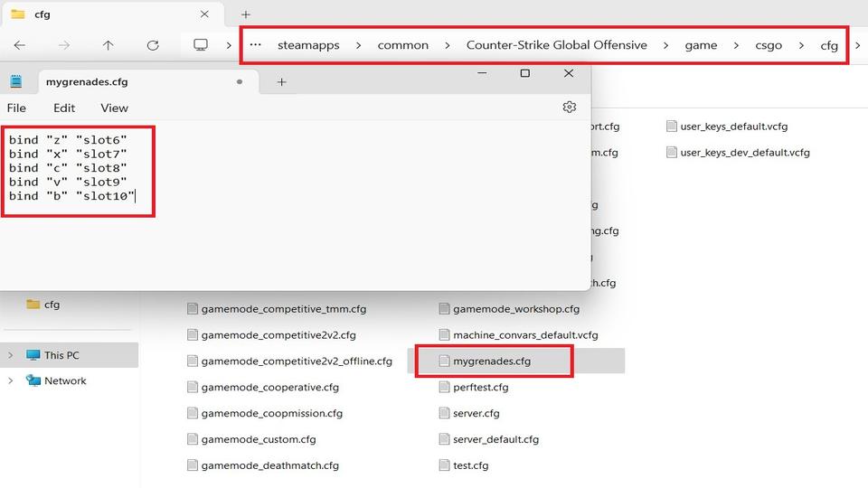Click unsaved dot on mygrenades.cfg tab

tap(239, 82)
